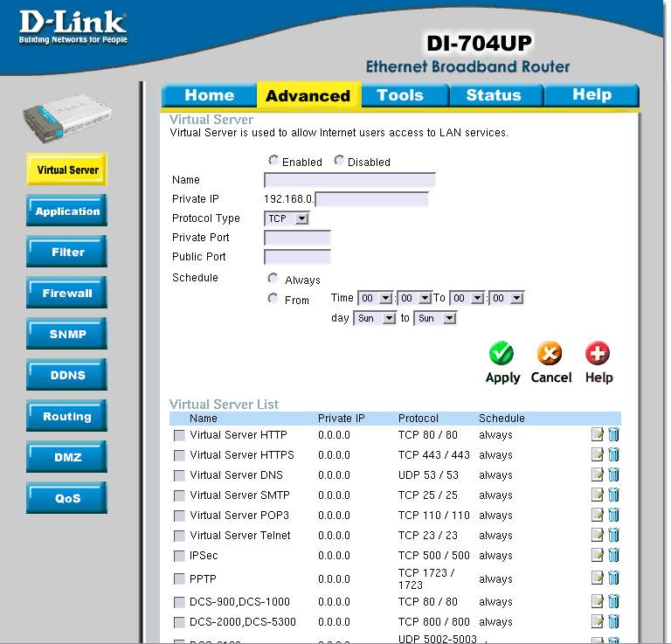Switch to the Tools tab
This screenshot has height=644, width=671.
(x=405, y=95)
